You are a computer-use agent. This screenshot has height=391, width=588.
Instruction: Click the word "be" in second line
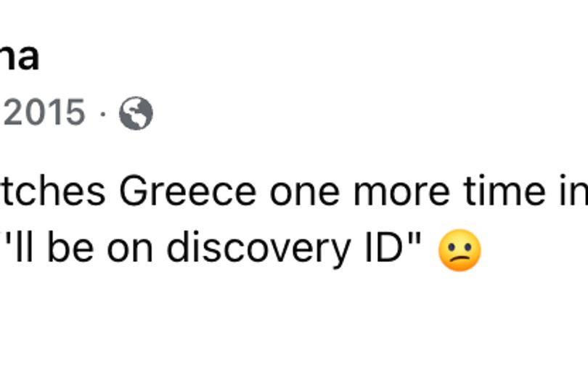tap(70, 247)
